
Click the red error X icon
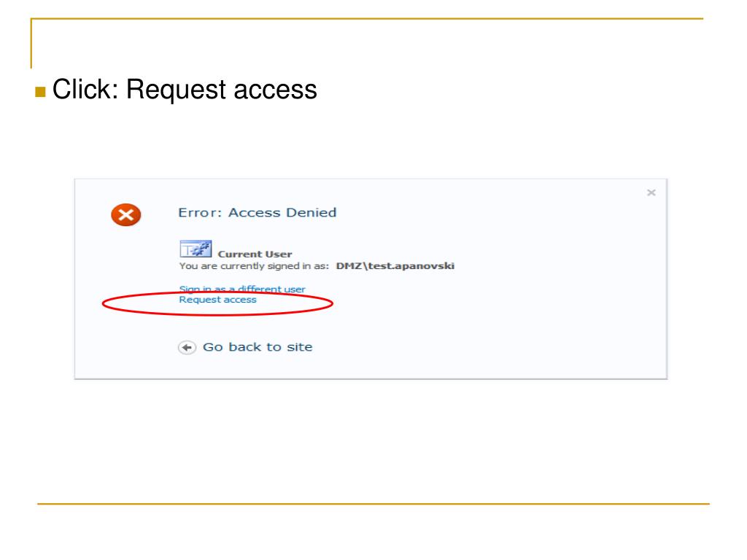pos(125,215)
